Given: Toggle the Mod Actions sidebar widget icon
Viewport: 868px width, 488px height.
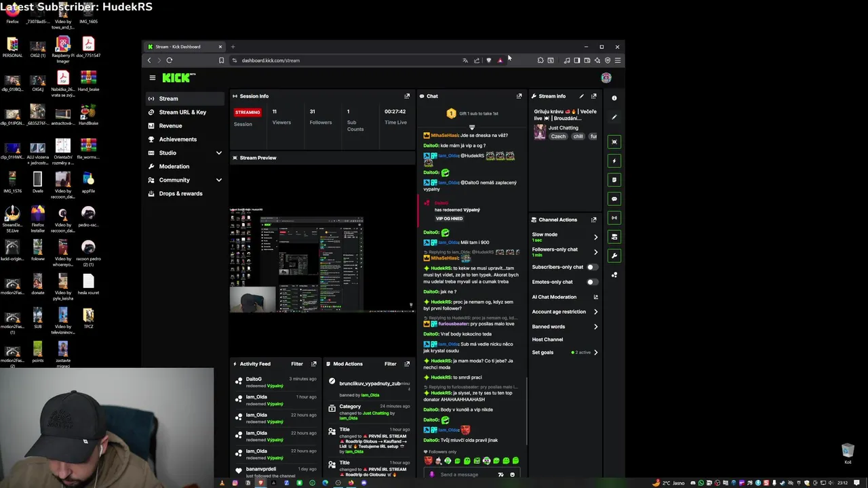Looking at the screenshot, I should click(614, 180).
